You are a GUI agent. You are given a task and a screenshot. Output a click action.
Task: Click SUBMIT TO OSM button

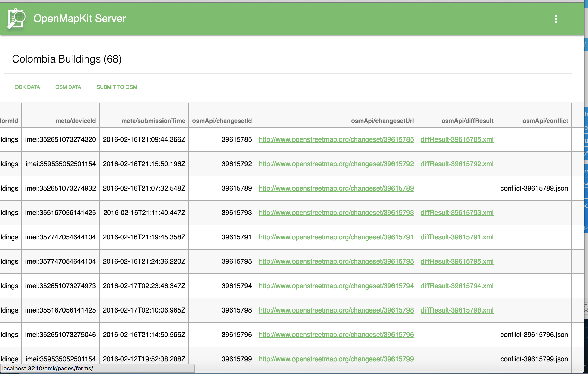117,87
